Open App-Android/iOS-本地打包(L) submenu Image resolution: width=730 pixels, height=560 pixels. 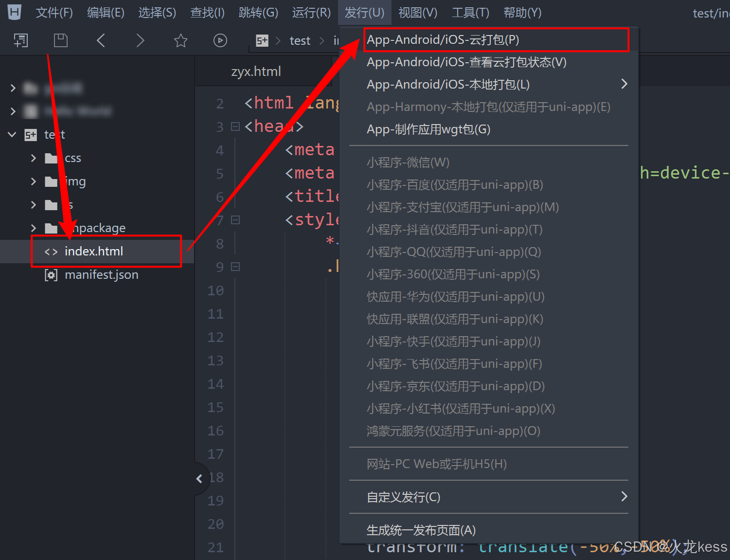[x=489, y=85]
